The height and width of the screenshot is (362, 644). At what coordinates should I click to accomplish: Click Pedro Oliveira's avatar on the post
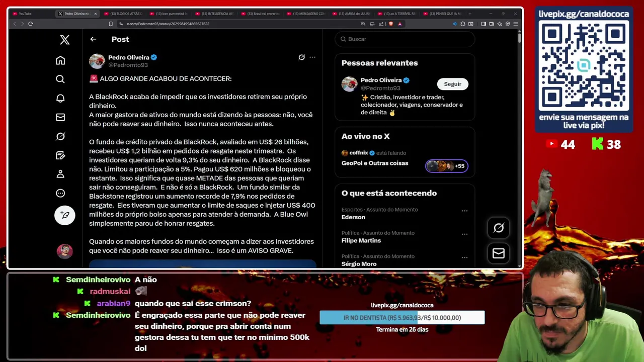(x=97, y=61)
